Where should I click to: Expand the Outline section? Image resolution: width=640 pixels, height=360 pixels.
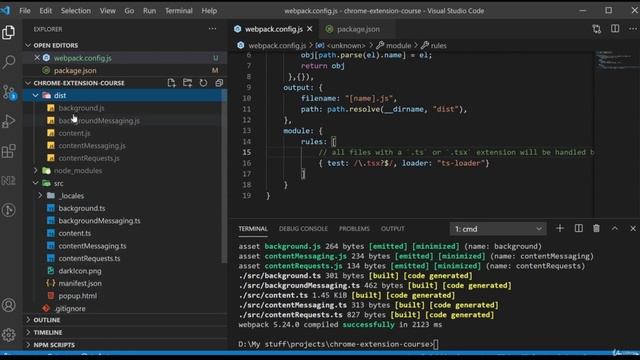[28, 320]
